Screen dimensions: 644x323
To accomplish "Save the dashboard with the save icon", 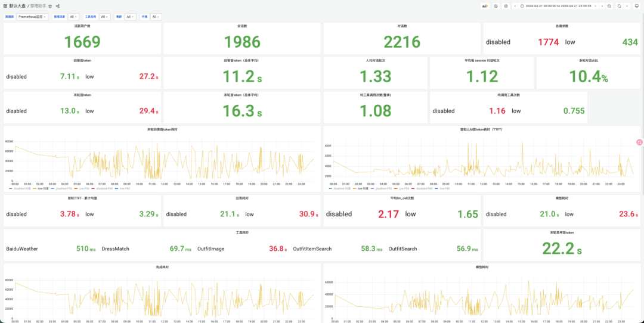I will [x=496, y=6].
